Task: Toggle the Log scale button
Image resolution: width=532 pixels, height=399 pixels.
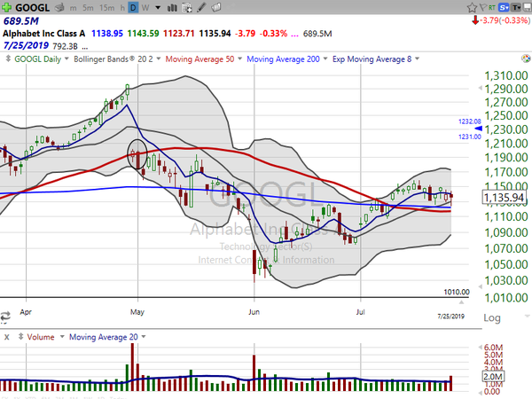Action: click(x=491, y=317)
